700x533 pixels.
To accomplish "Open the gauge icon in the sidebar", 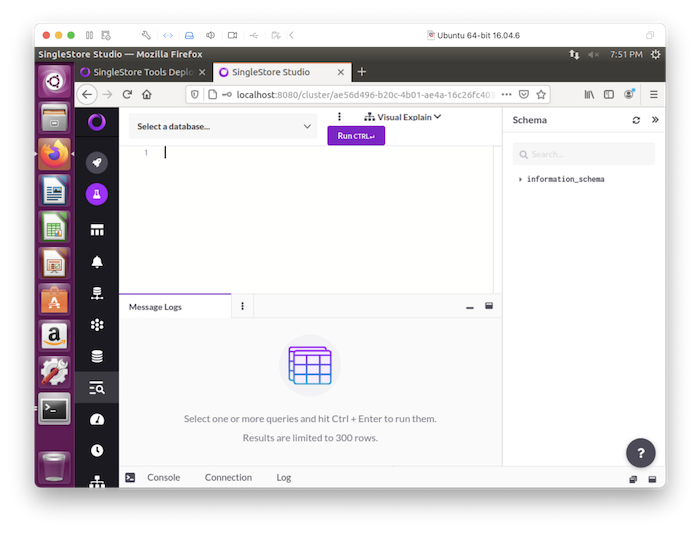I will coord(97,419).
